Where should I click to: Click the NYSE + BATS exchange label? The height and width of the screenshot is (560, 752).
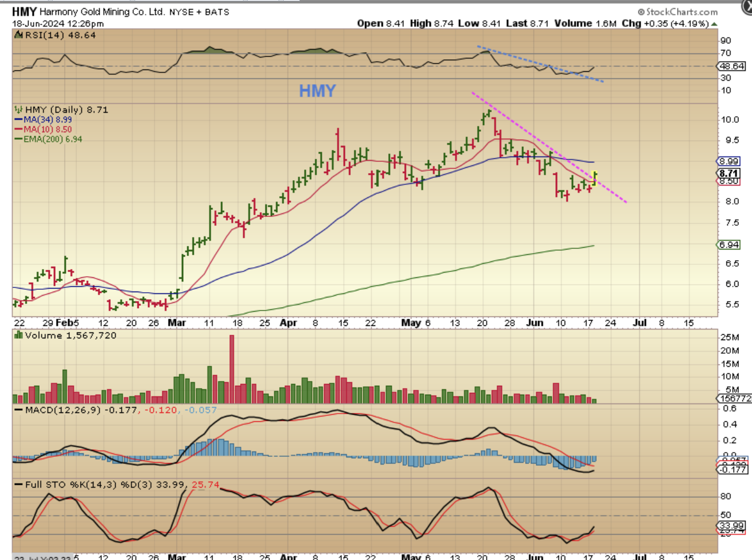[x=200, y=12]
